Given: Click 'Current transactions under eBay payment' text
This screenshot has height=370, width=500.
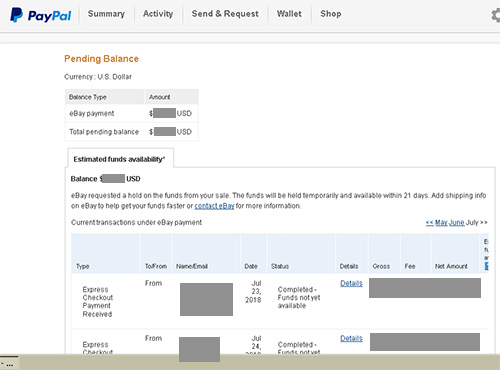Looking at the screenshot, I should [x=136, y=222].
